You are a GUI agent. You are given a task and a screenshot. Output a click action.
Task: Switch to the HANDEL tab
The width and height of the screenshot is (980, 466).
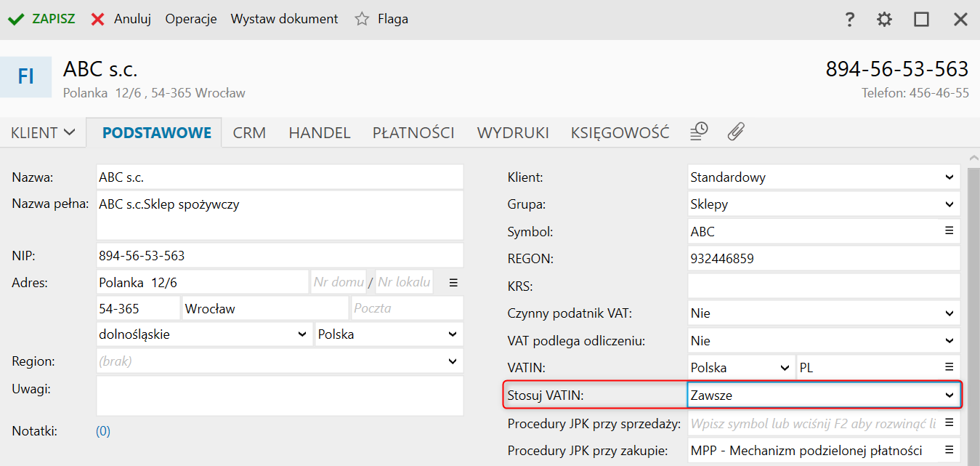(320, 133)
